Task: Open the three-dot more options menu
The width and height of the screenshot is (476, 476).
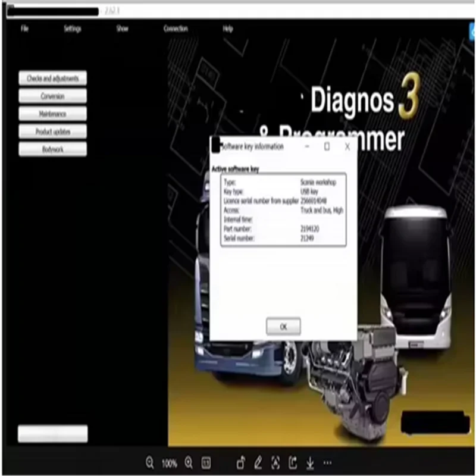Action: click(328, 463)
